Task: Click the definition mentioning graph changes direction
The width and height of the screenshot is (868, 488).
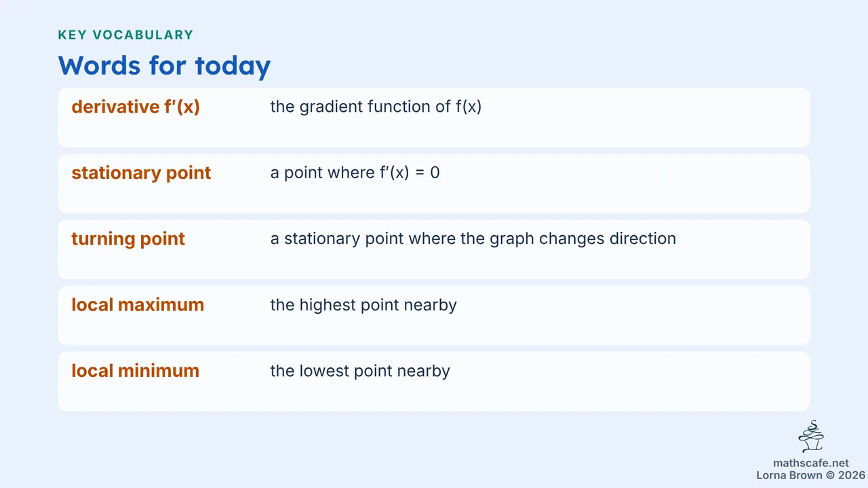Action: point(473,239)
